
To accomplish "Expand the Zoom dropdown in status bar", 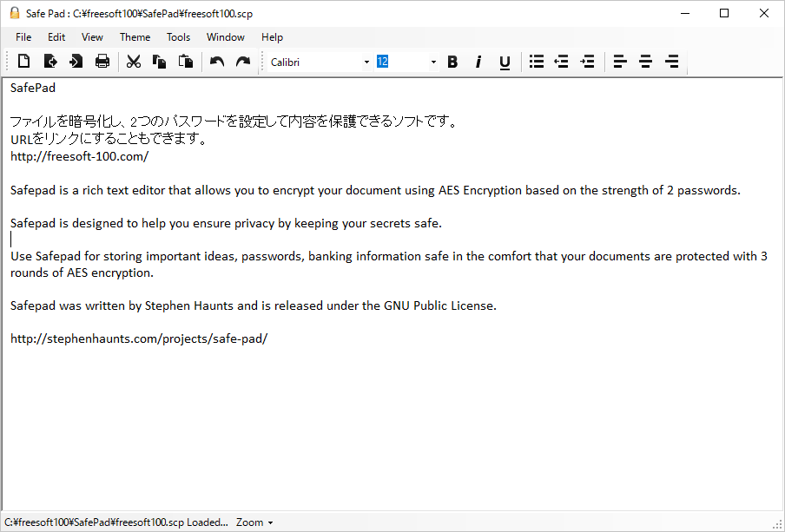I will 254,522.
